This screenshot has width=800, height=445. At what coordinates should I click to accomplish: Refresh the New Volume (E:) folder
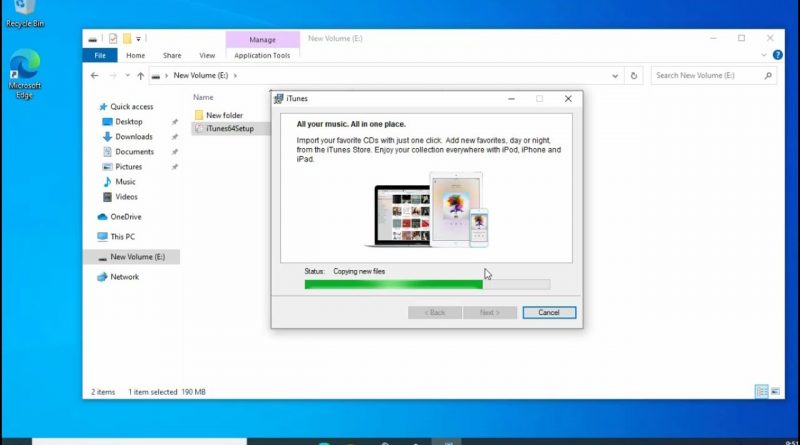point(634,76)
